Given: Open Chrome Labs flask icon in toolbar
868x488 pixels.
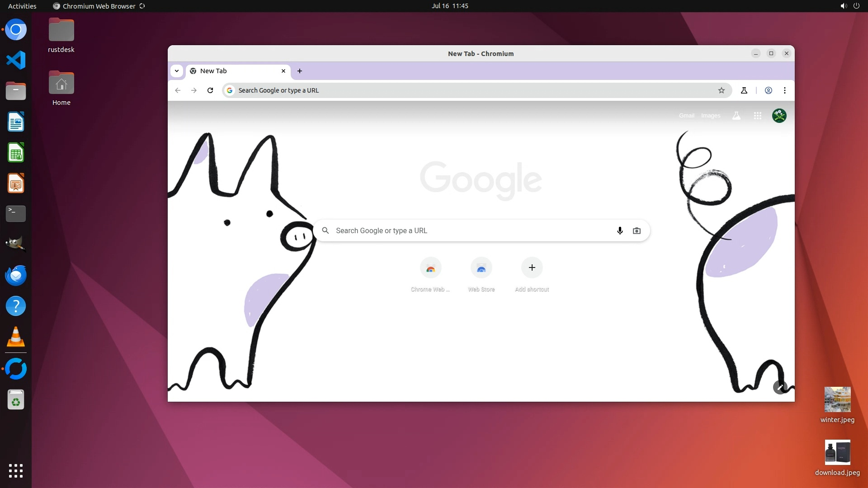Looking at the screenshot, I should 744,90.
